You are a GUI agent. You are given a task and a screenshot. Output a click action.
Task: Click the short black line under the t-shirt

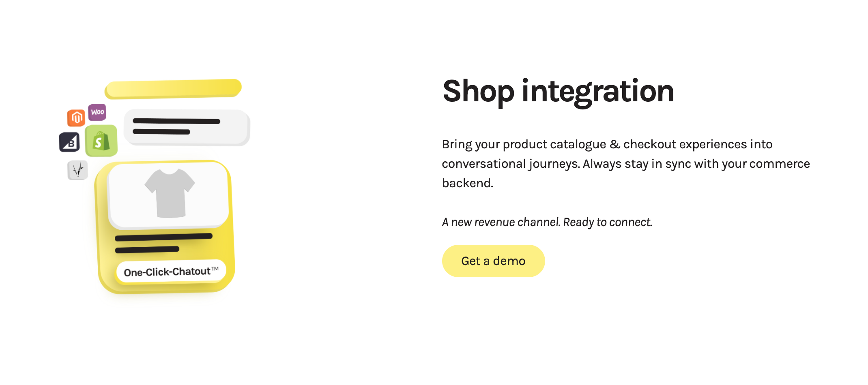point(147,250)
